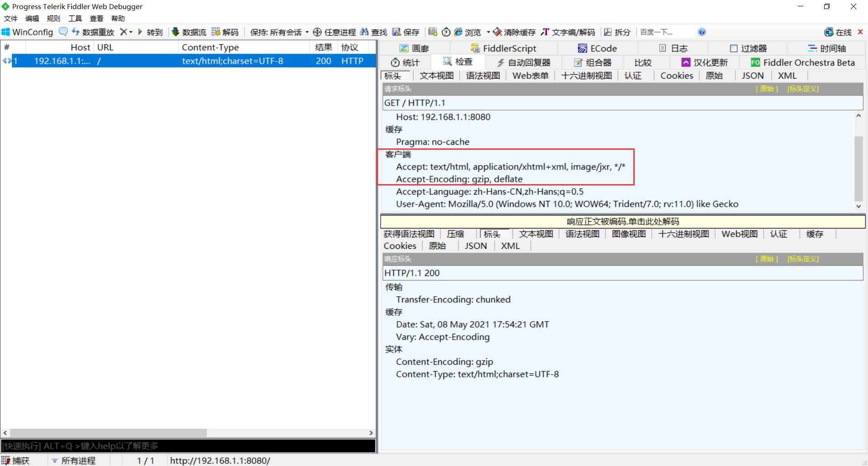The image size is (868, 466).
Task: Close the toolbar with the red X
Action: [x=860, y=32]
